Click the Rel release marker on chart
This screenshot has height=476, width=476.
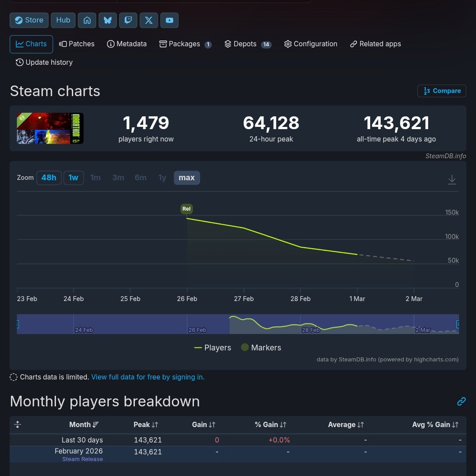click(x=186, y=209)
